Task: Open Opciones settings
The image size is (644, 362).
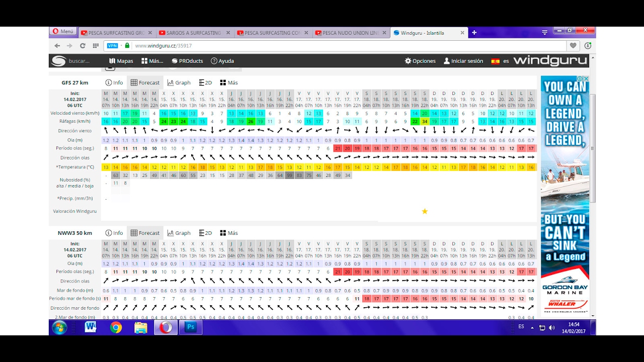Action: 420,61
